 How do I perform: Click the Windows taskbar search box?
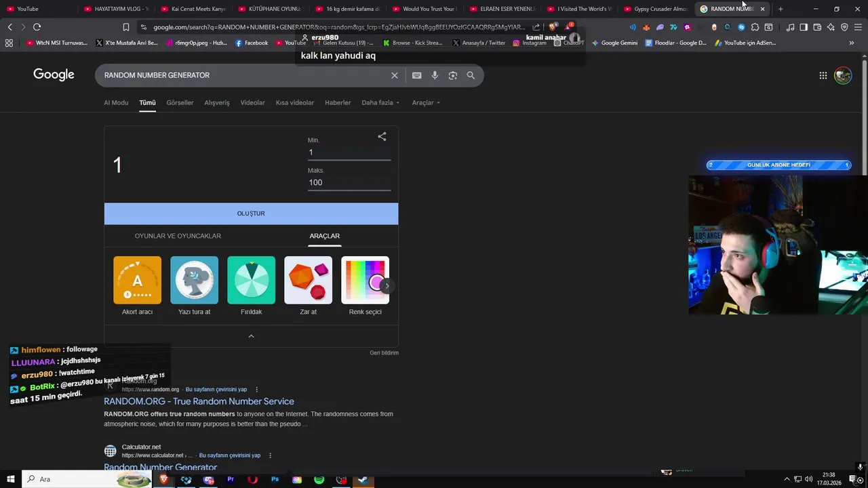click(88, 479)
